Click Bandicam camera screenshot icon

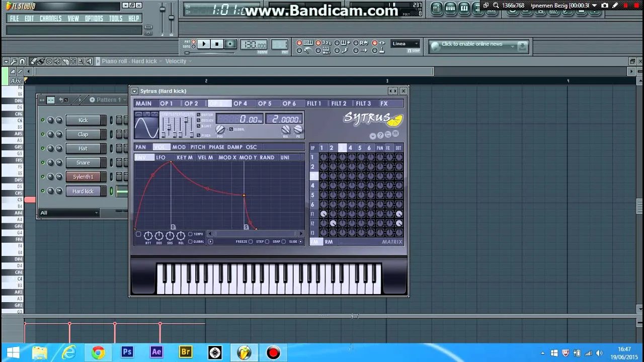click(x=604, y=6)
